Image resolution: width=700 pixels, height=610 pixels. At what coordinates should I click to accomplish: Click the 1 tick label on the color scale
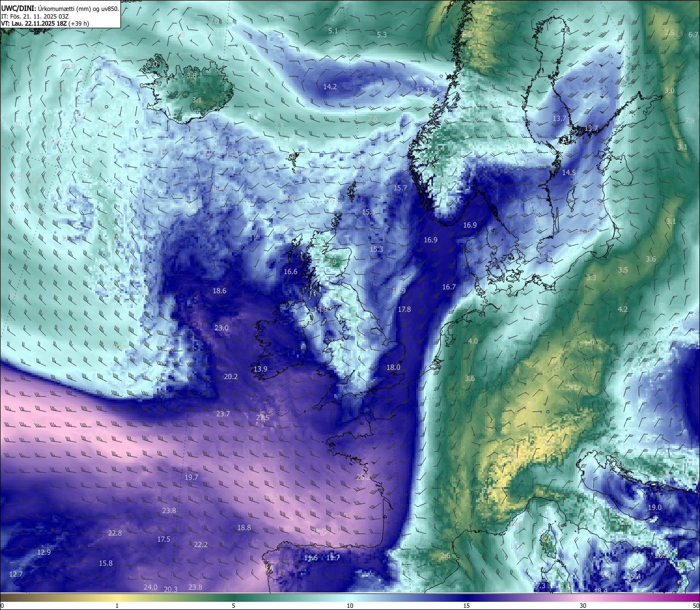[x=117, y=605]
